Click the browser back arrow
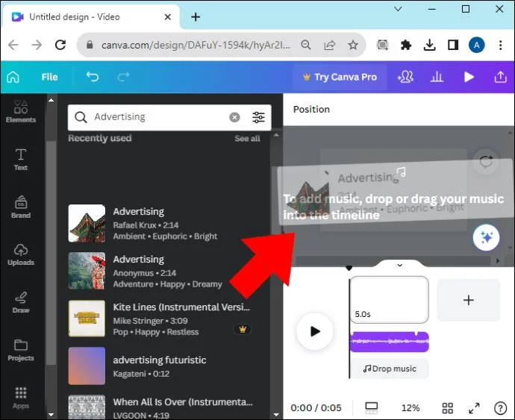The height and width of the screenshot is (420, 515). coord(13,45)
